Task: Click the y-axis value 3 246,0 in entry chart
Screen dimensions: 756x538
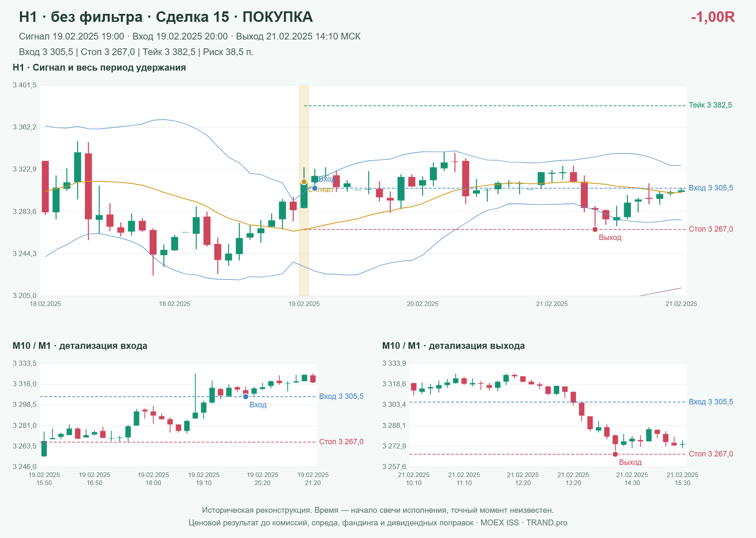Action: click(25, 467)
